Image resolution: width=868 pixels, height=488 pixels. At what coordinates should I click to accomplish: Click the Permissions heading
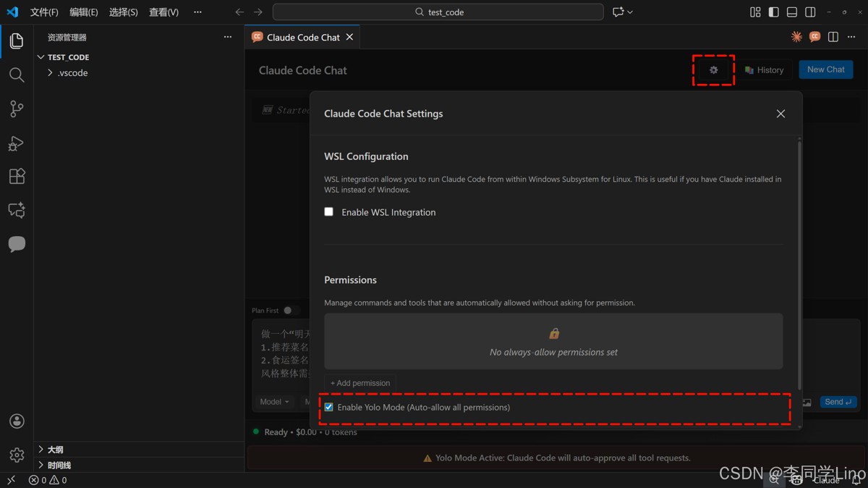click(x=350, y=280)
